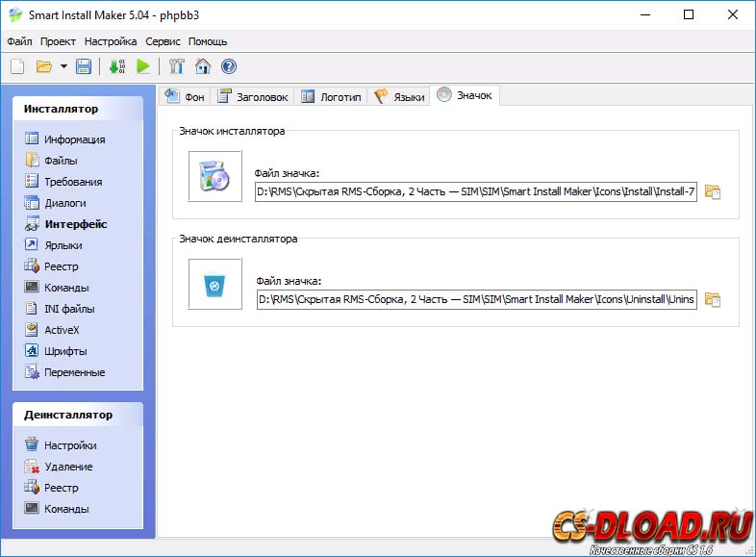756x557 pixels.
Task: Open uninstaller Реестр section icon
Action: [32, 487]
